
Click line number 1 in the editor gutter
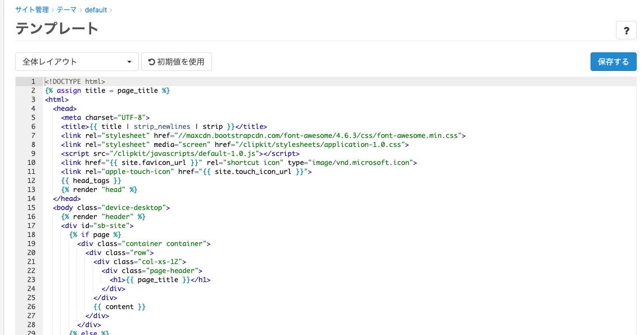click(34, 82)
